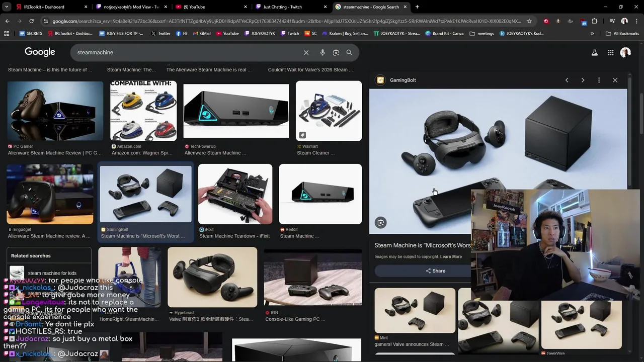Open the meetings bookmark folder

point(481,33)
